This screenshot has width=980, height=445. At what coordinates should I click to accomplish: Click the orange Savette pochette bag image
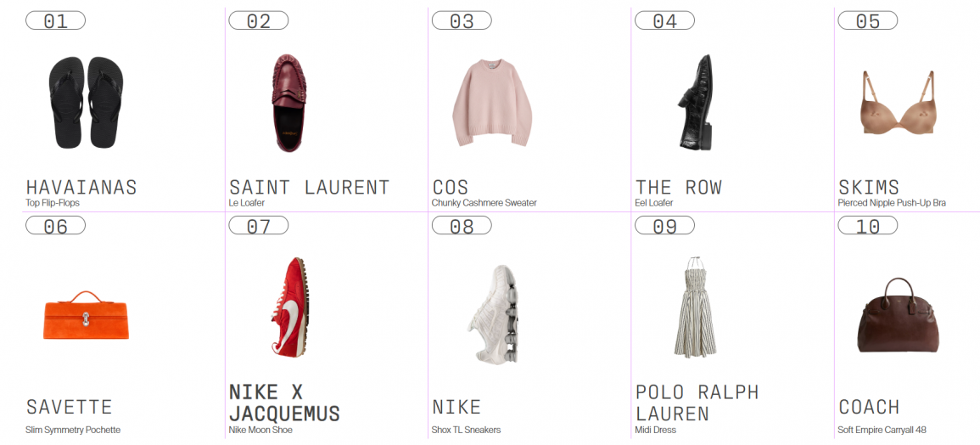(x=87, y=315)
